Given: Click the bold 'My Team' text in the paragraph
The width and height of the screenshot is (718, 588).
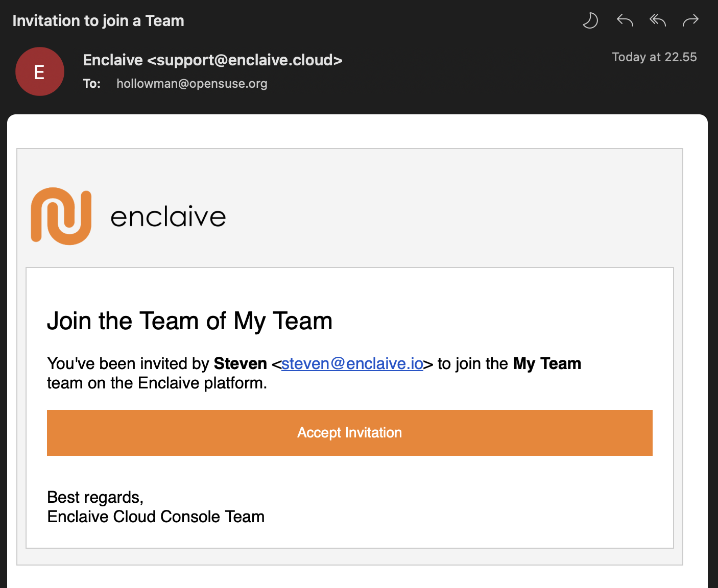Looking at the screenshot, I should 547,363.
